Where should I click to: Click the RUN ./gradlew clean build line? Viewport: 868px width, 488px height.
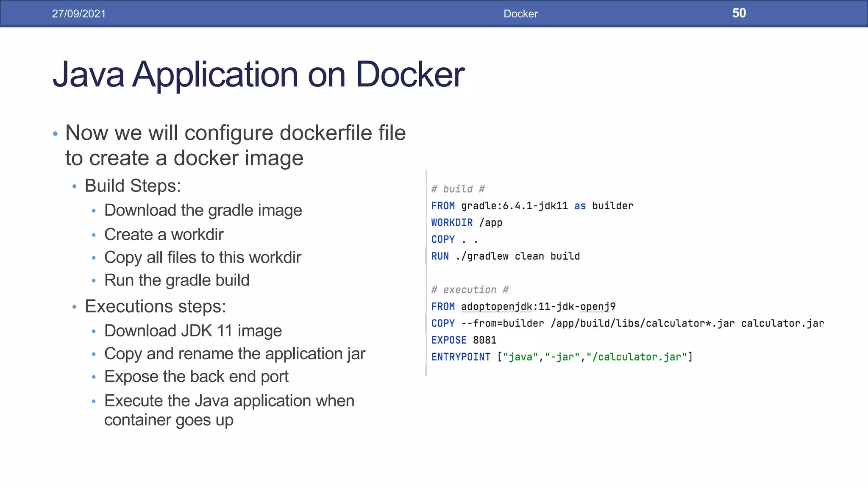tap(505, 256)
